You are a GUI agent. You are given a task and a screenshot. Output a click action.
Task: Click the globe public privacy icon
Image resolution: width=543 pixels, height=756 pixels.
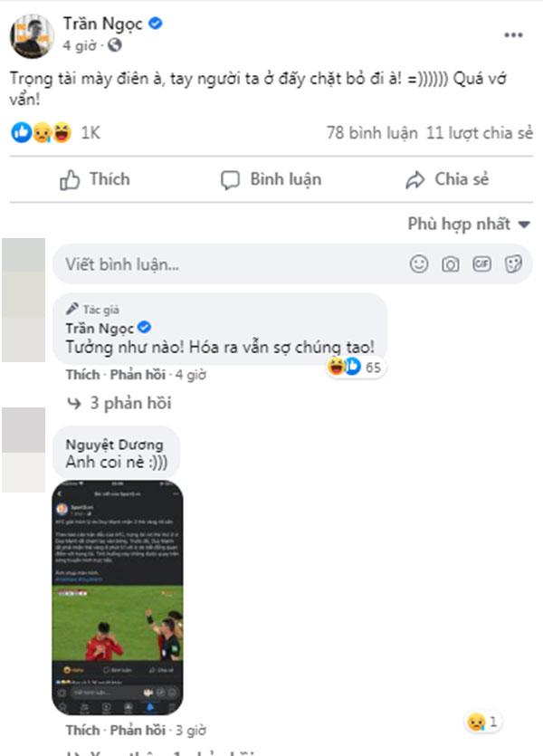[x=114, y=45]
